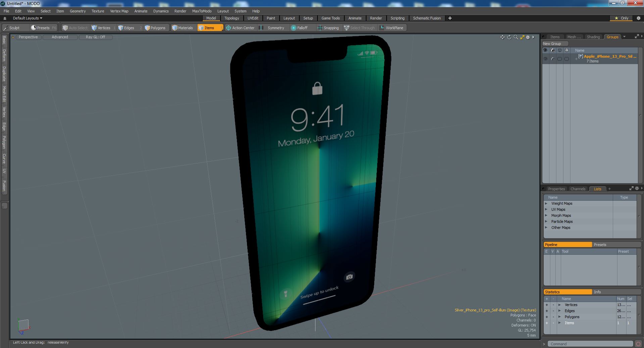Click the viewport axis gizmo cube

[x=23, y=326]
